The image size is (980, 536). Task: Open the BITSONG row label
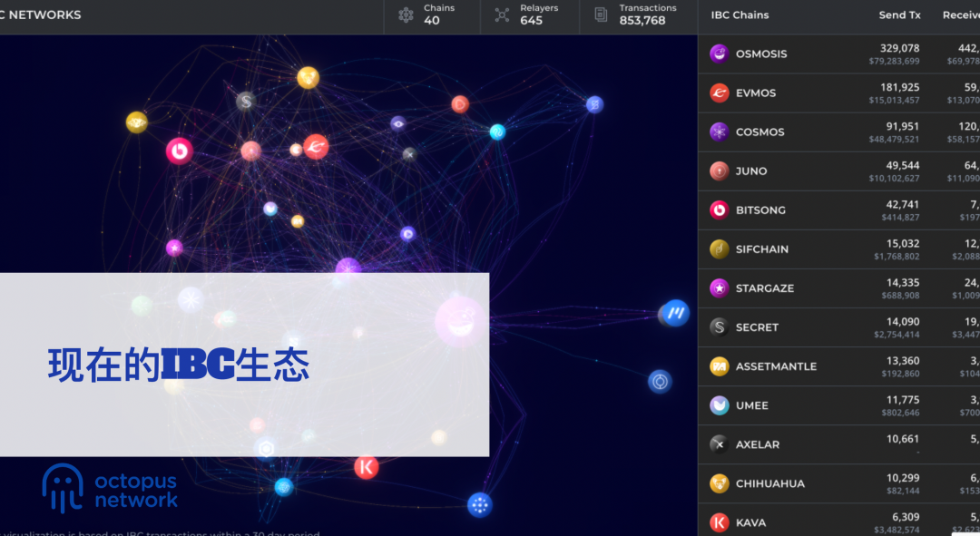pos(760,210)
